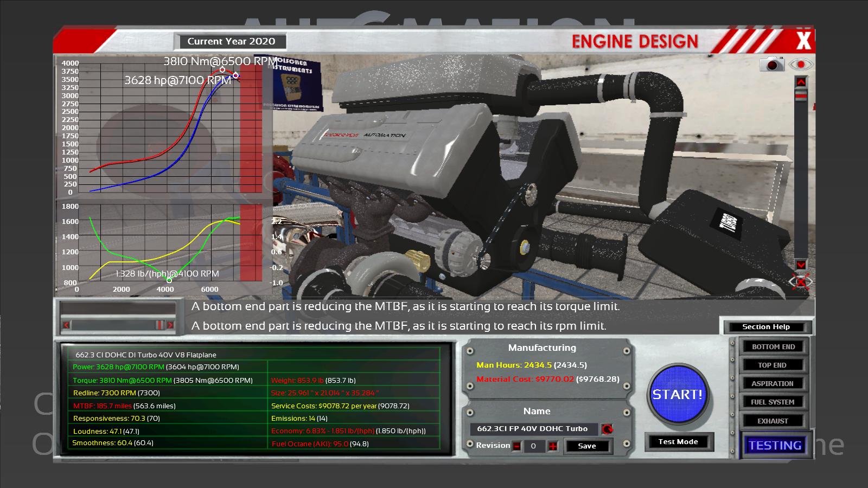The height and width of the screenshot is (488, 868).
Task: Click the vertical scrollbar up arrow
Action: [x=801, y=81]
